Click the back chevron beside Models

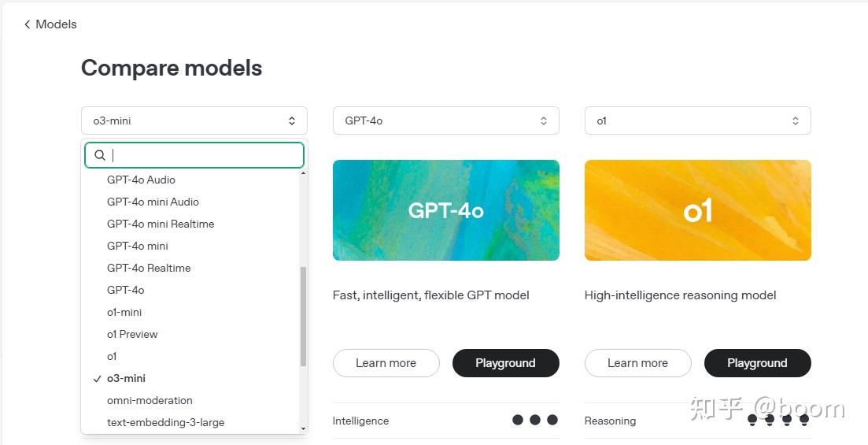click(28, 24)
